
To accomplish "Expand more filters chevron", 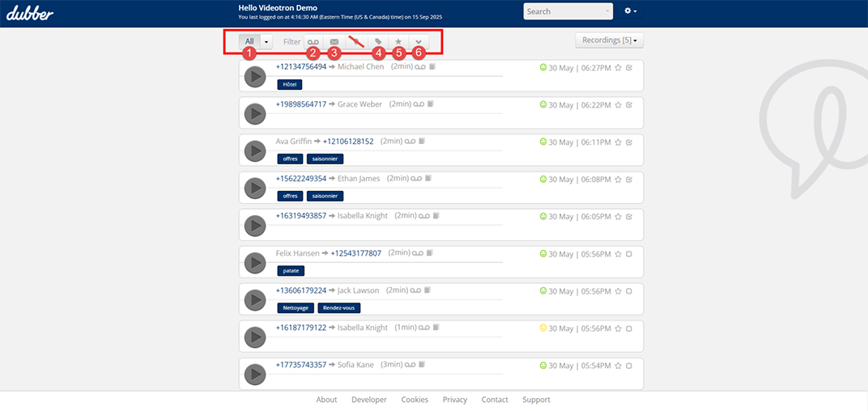I will (x=418, y=41).
